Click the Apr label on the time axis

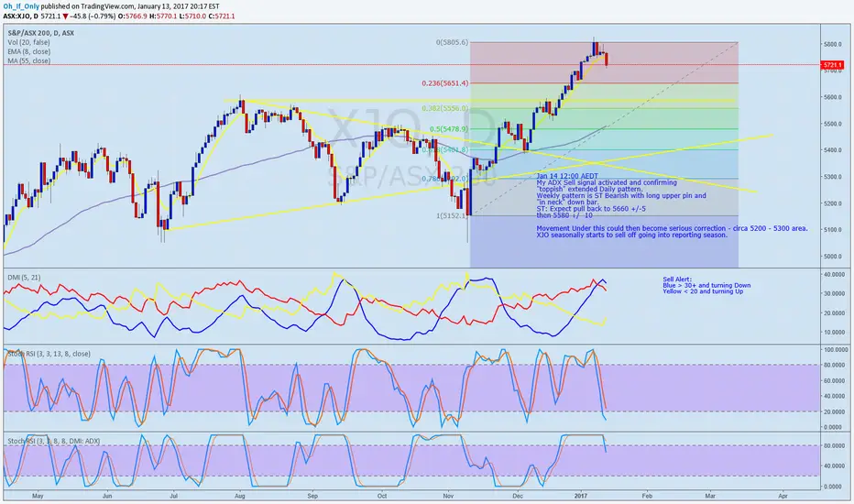click(x=783, y=497)
